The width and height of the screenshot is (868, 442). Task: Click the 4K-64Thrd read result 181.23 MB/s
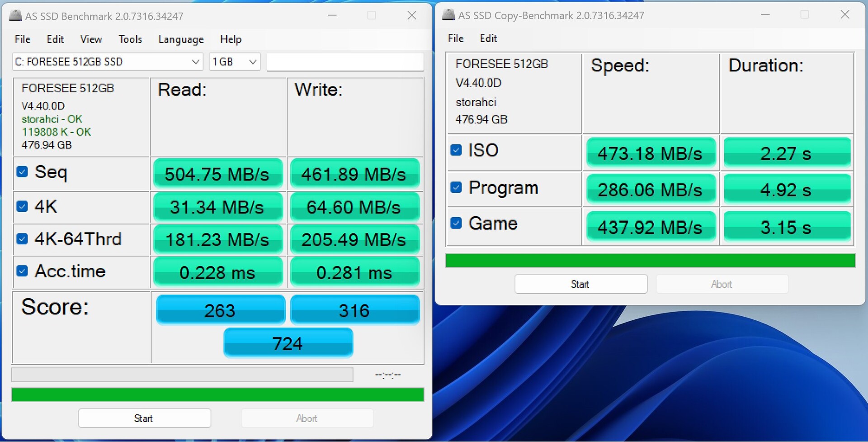click(218, 240)
